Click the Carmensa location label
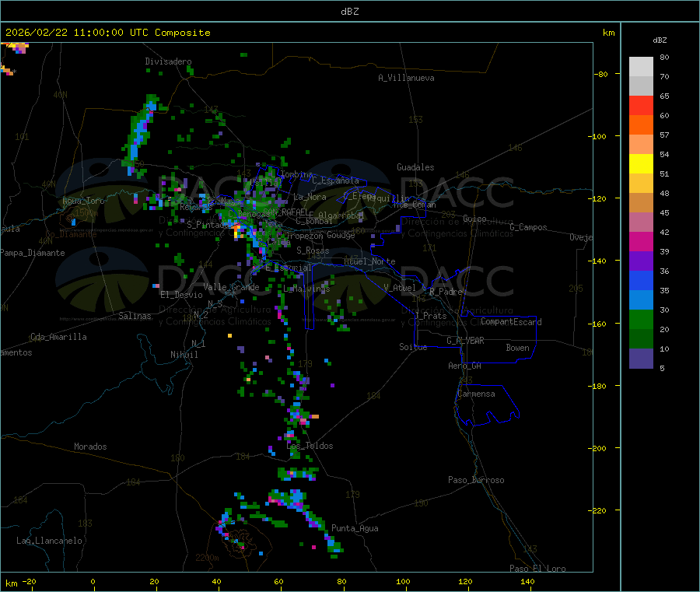700x592 pixels. pyautogui.click(x=476, y=394)
